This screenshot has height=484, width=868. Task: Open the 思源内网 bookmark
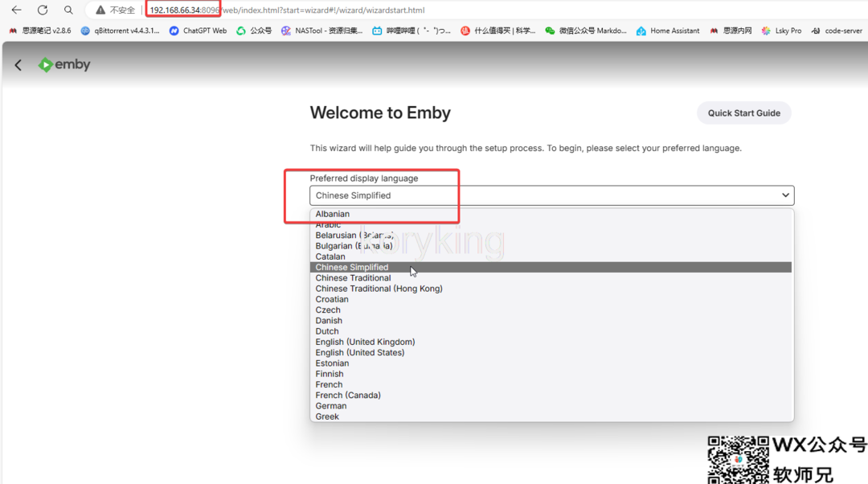click(731, 31)
